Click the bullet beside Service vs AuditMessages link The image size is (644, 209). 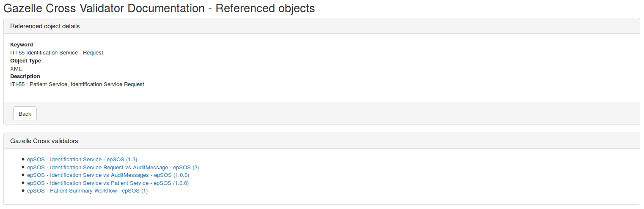tap(23, 175)
